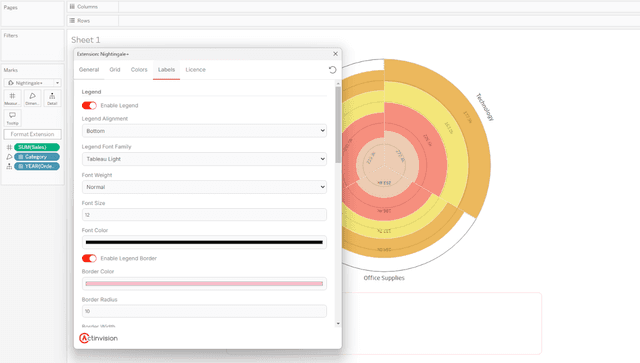This screenshot has height=363, width=640.
Task: Open the Detail marks card icon
Action: [52, 98]
